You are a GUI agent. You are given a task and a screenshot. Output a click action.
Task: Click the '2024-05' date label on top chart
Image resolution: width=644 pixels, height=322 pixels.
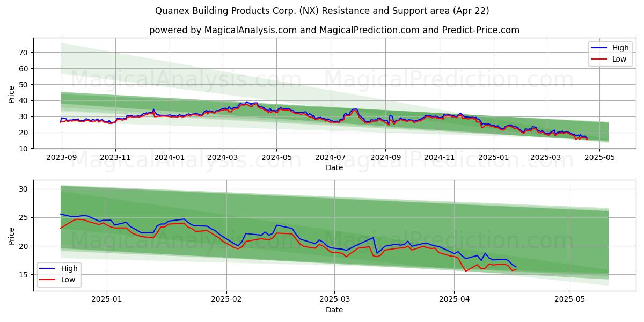(276, 158)
